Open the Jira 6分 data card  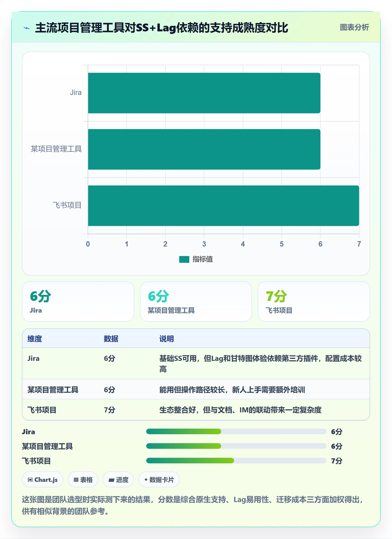pyautogui.click(x=78, y=301)
